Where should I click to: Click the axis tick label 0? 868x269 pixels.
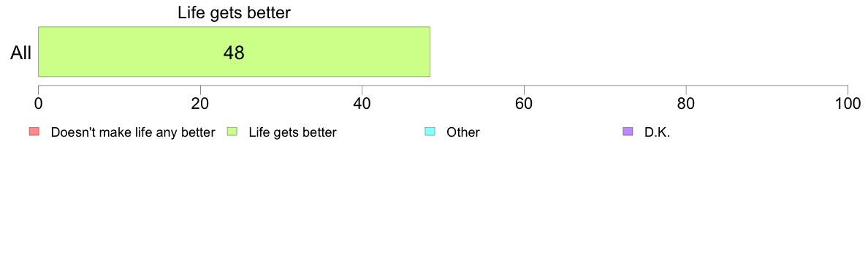38,104
